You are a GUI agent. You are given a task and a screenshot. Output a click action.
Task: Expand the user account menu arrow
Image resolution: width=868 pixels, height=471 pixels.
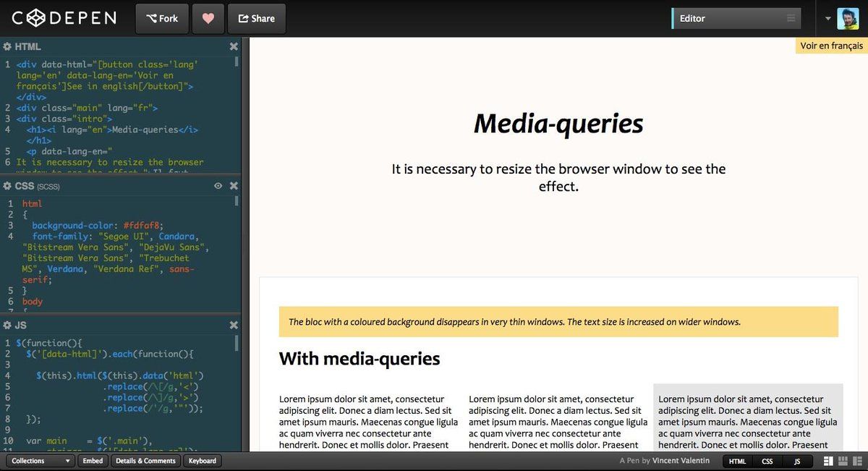tap(827, 19)
